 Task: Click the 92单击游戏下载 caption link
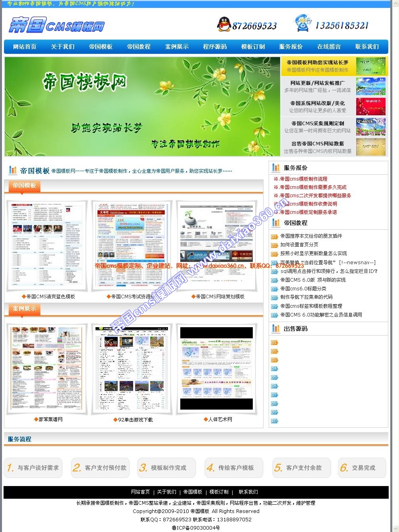click(x=136, y=419)
